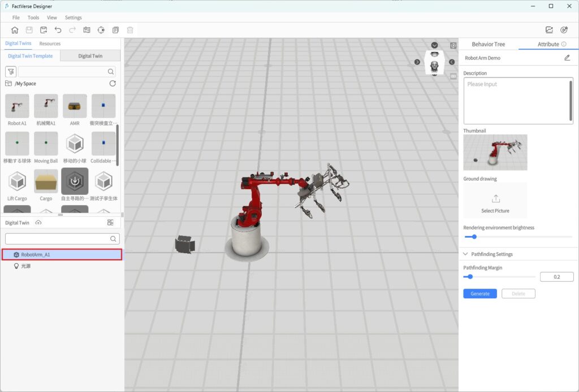Click the filter icon beside template search
This screenshot has width=579, height=392.
[11, 72]
